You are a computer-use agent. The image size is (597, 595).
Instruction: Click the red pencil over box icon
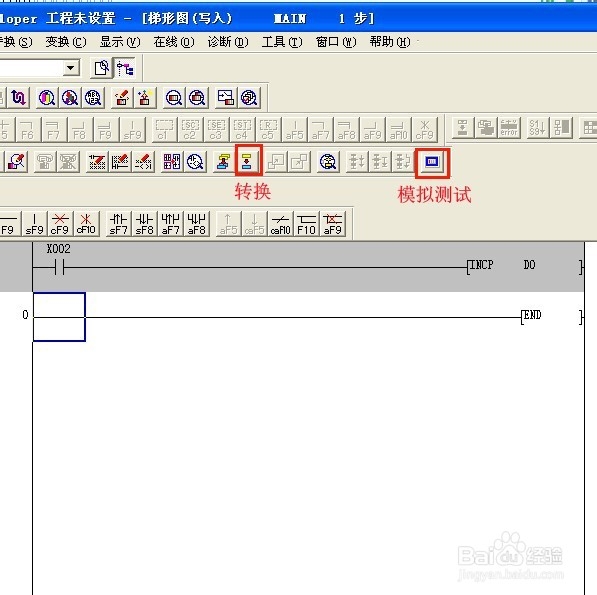[122, 98]
